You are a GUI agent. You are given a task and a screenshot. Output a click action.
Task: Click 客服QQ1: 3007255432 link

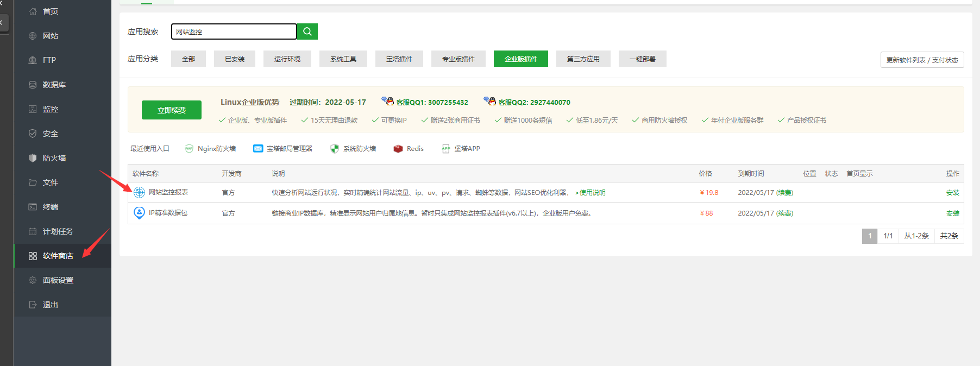tap(432, 102)
